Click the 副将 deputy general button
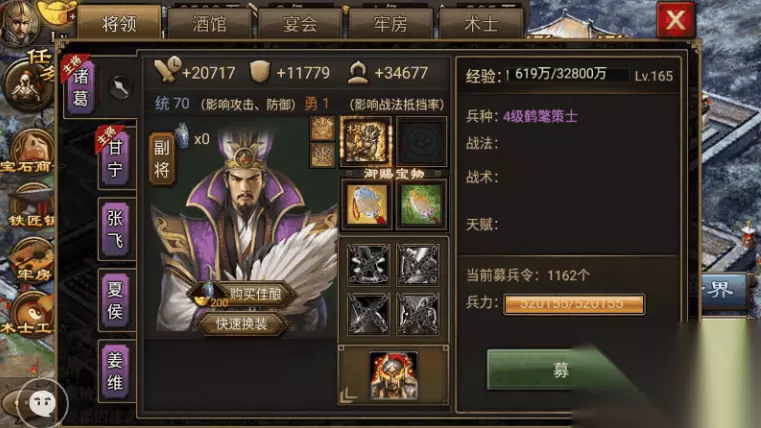The image size is (761, 428). click(x=161, y=159)
